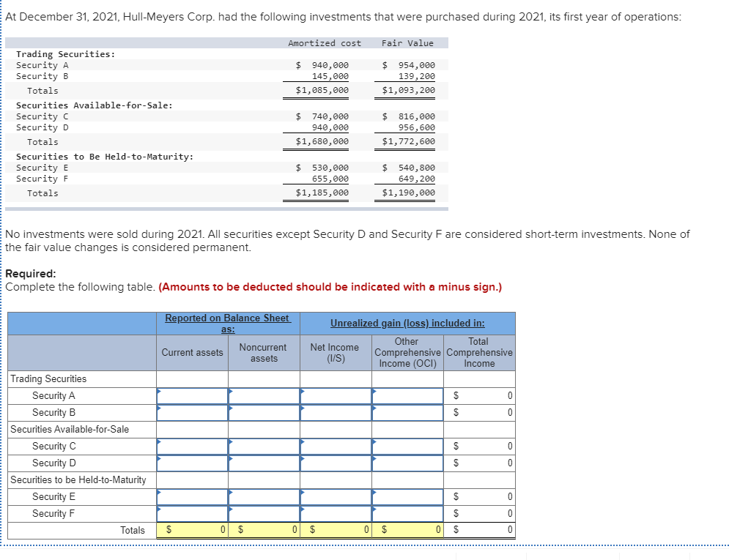Click Security F fair value 649,200
Screen dimensions: 729x560
pyautogui.click(x=417, y=179)
